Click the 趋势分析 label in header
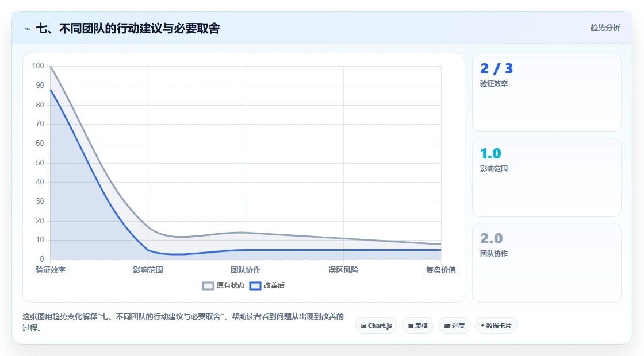Viewport: 644px width, 356px height. [x=605, y=28]
